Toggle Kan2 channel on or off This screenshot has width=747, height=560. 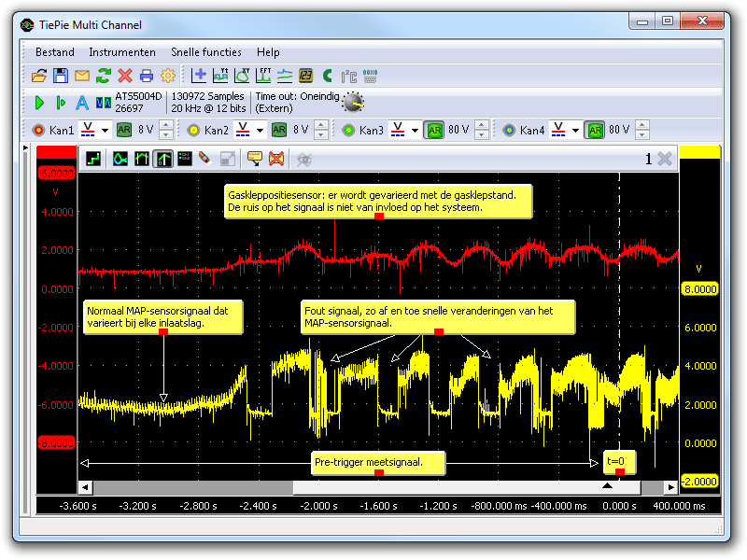tap(193, 130)
